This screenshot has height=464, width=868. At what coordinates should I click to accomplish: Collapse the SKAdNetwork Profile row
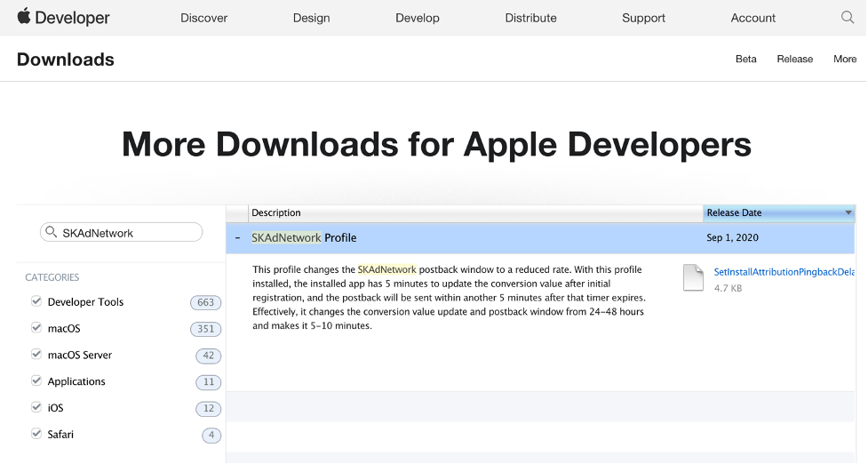coord(237,238)
